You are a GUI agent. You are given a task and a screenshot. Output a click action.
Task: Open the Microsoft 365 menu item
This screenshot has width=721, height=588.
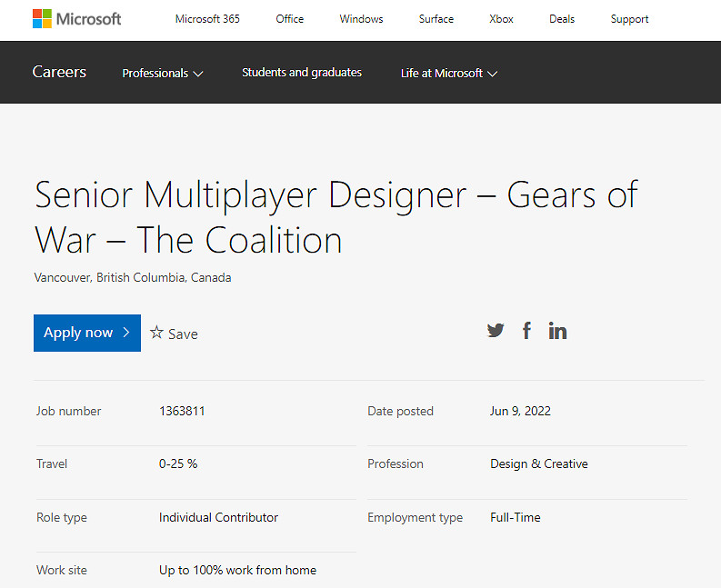click(x=207, y=19)
